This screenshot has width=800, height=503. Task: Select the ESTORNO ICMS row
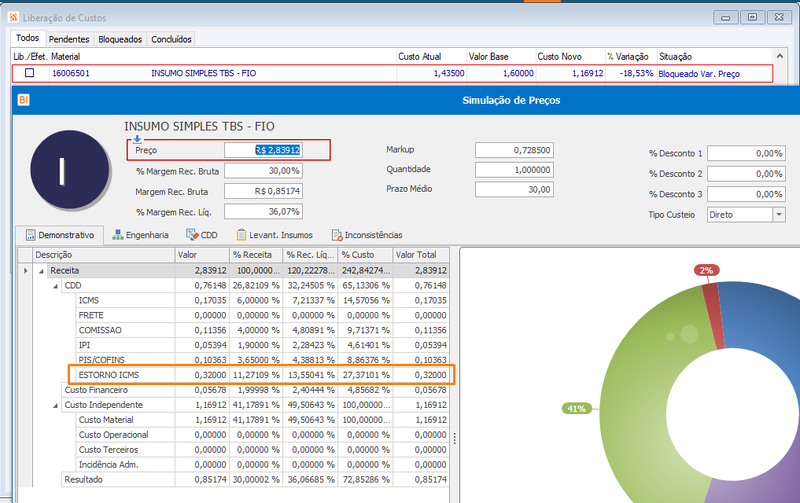tap(261, 375)
